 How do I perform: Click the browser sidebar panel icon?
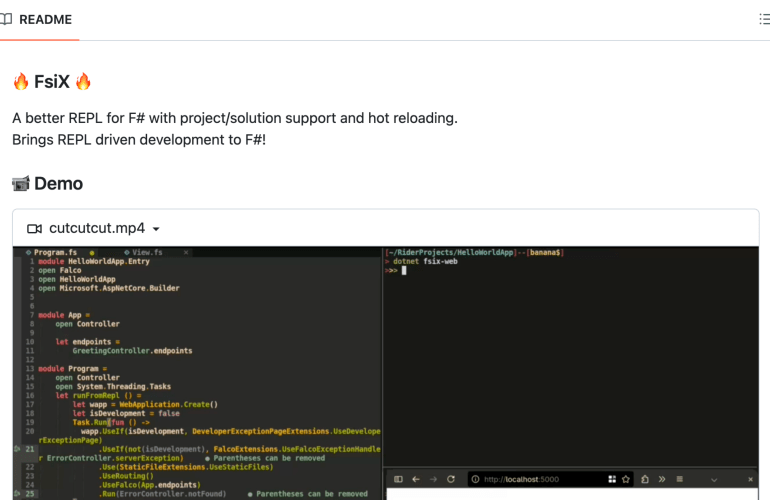(398, 480)
